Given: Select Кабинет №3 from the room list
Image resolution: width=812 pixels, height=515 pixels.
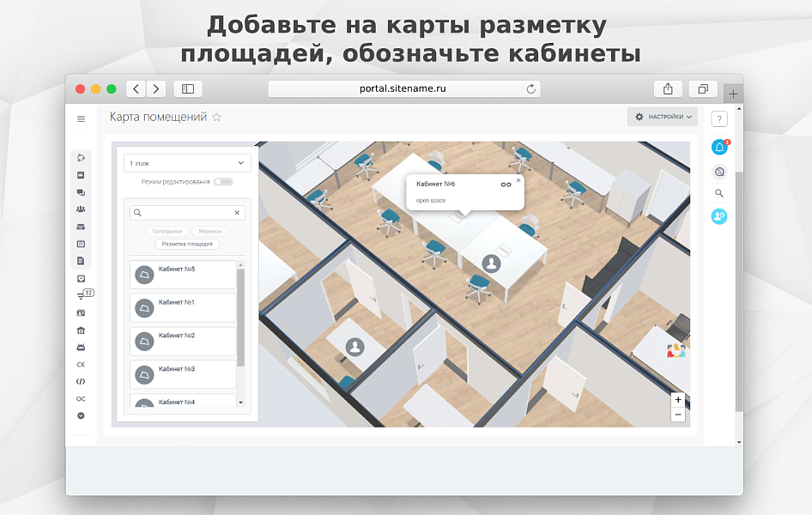Looking at the screenshot, I should click(180, 373).
